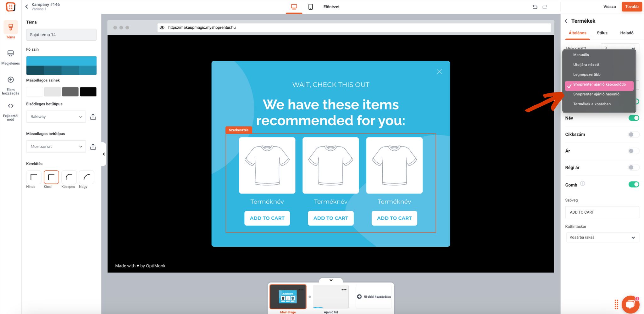This screenshot has height=314, width=644.
Task: Select Közepes rounding option
Action: pyautogui.click(x=69, y=177)
